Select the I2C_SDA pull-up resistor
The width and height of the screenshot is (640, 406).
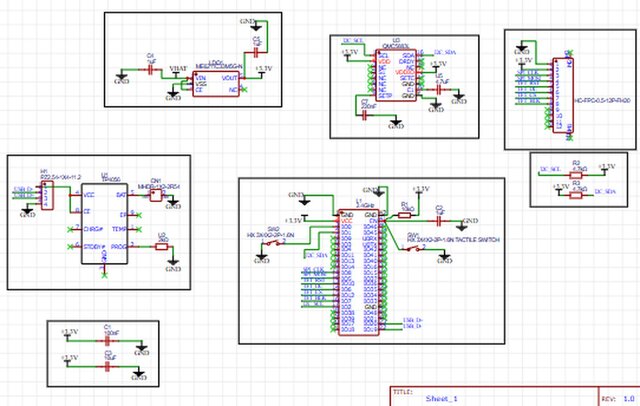pos(576,195)
